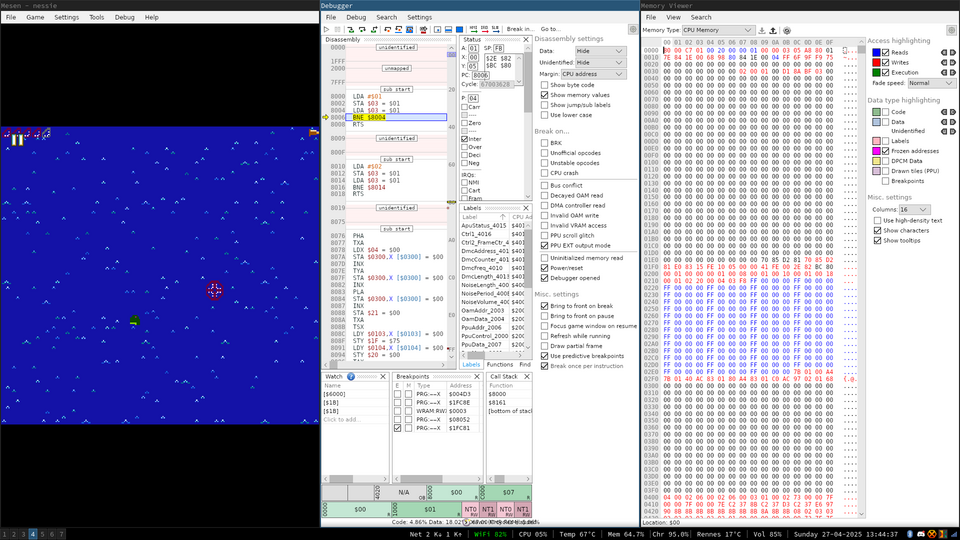Toggle Break on BRK checkbox

pyautogui.click(x=544, y=143)
